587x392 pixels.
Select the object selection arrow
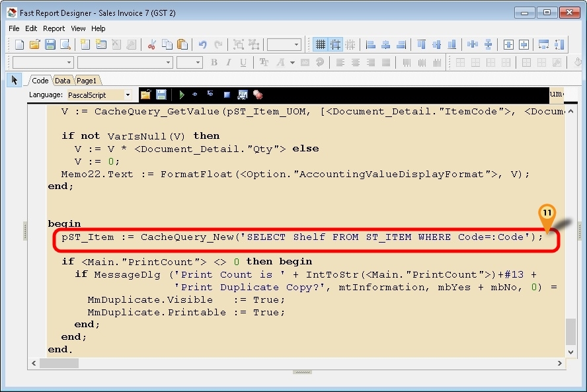14,80
